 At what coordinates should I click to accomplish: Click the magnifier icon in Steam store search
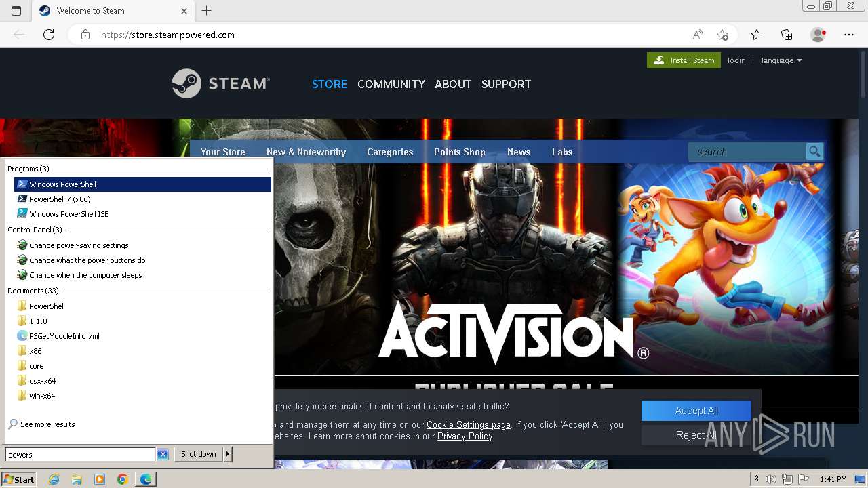(814, 152)
